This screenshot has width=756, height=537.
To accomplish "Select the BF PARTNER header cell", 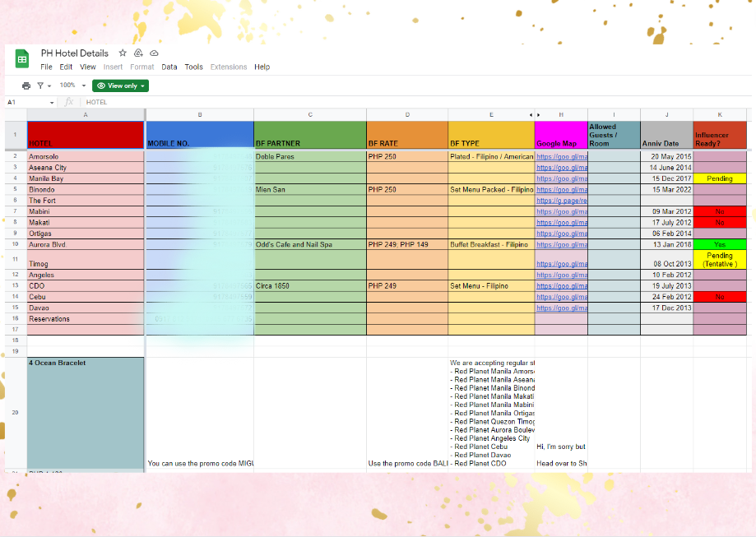I will click(x=310, y=135).
